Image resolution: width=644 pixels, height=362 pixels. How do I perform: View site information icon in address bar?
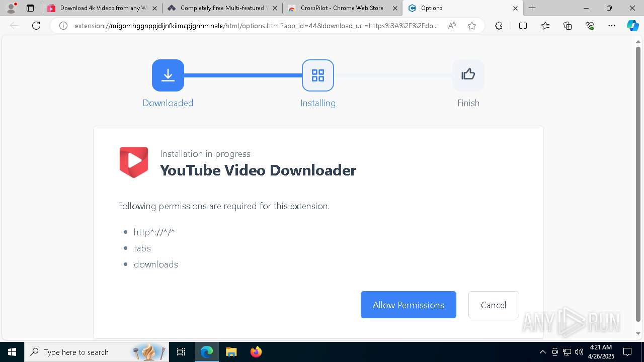(x=63, y=26)
